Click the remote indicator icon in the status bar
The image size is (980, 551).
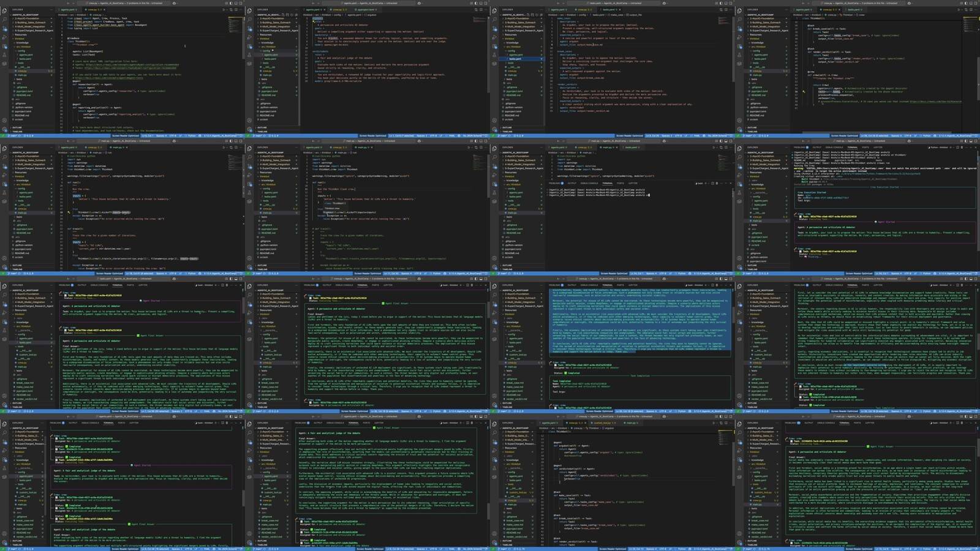tap(3, 136)
